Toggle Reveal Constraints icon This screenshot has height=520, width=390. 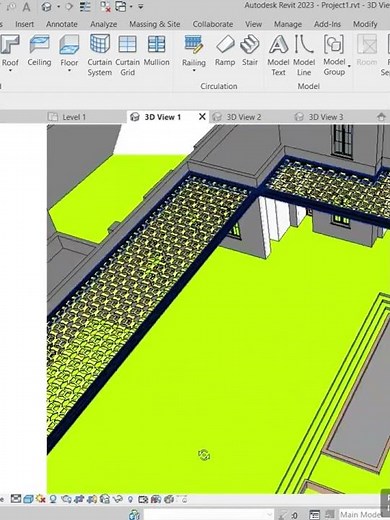coord(182,499)
